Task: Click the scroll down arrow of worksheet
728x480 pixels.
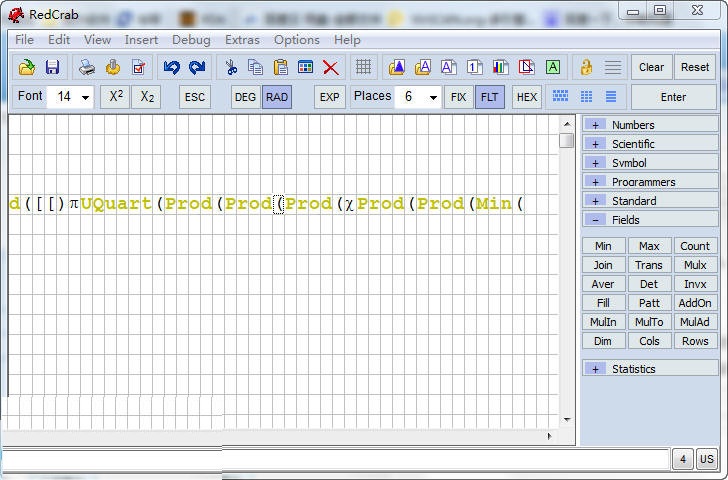Action: pos(567,419)
